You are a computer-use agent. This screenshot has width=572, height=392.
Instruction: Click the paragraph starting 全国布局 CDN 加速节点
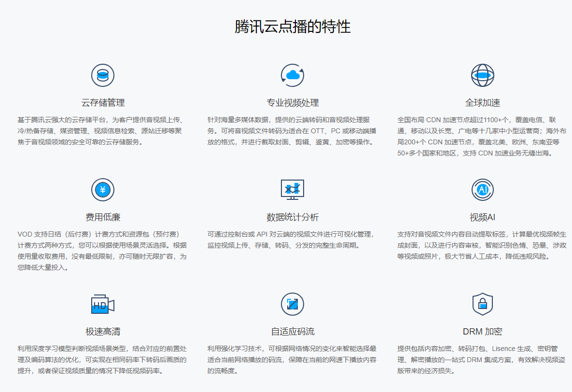tap(482, 137)
